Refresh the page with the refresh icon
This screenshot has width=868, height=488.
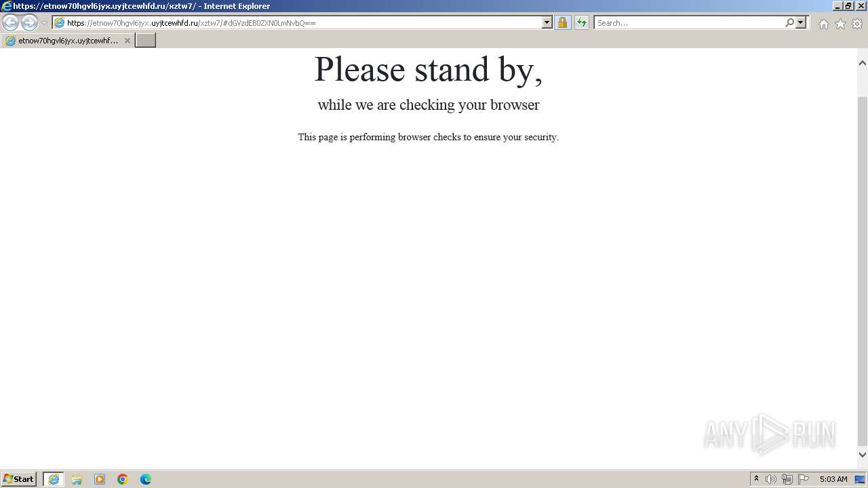click(x=582, y=22)
